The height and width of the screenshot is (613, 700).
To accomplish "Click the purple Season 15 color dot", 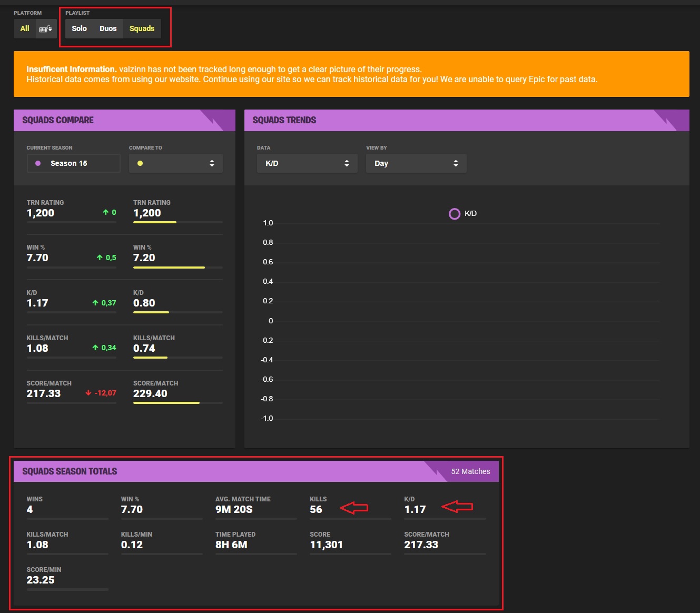I will pyautogui.click(x=38, y=163).
